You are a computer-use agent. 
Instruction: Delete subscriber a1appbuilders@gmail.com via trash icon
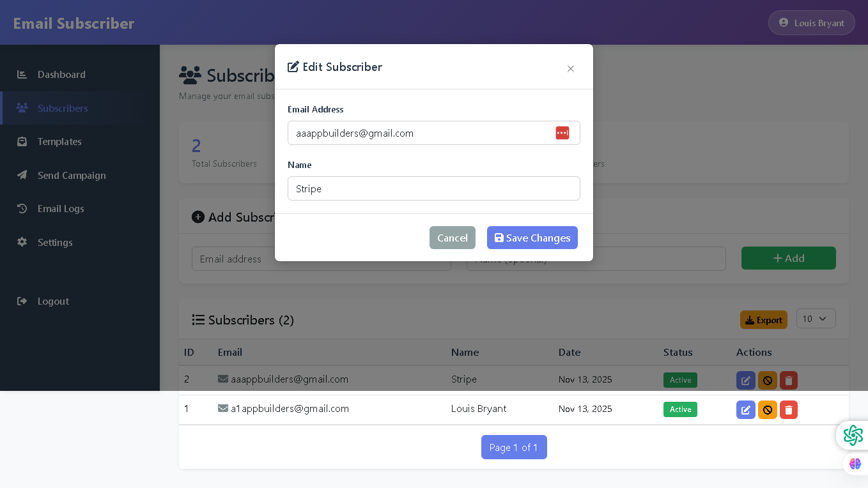[x=789, y=409]
